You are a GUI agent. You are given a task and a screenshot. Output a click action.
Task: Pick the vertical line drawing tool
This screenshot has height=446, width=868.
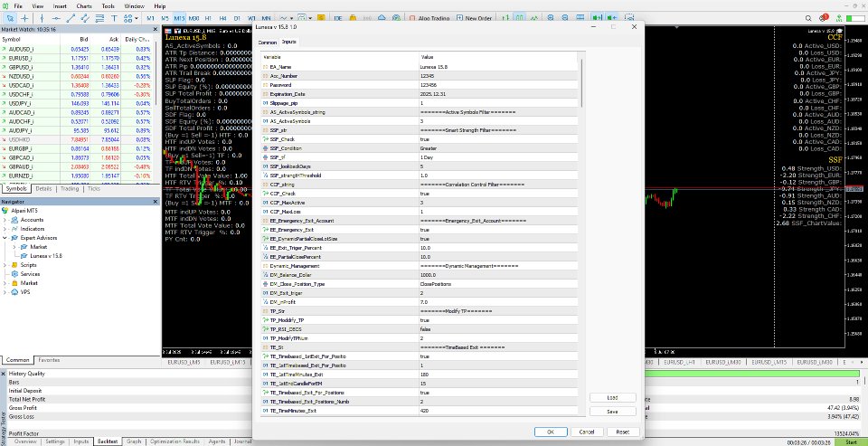(x=42, y=17)
